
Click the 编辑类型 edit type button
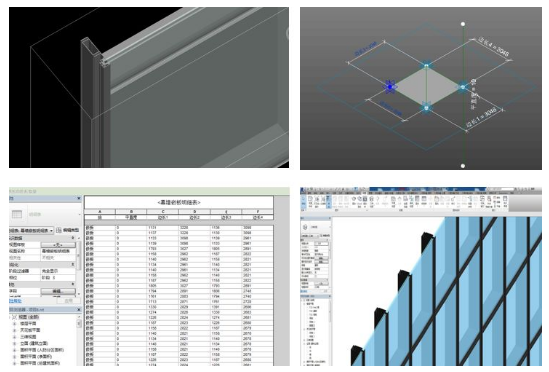(68, 230)
